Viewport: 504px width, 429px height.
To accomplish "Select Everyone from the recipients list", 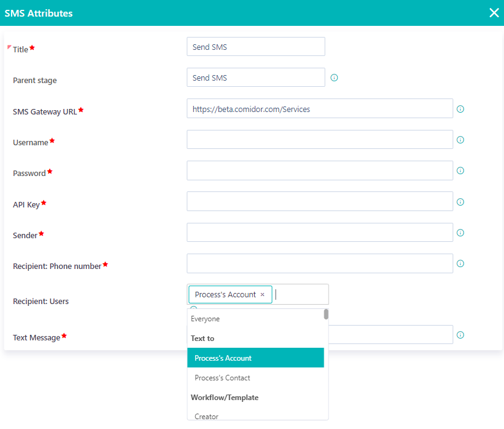I will click(207, 318).
